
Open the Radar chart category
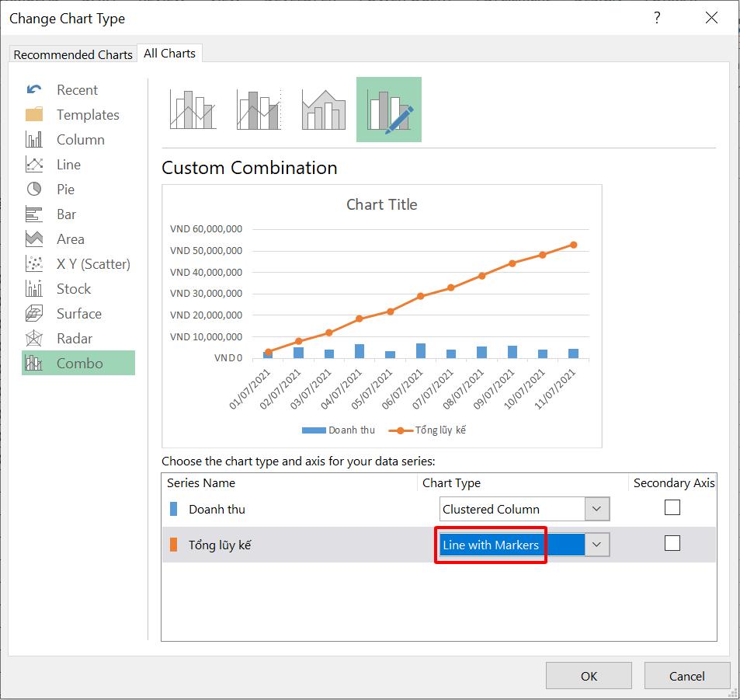(x=74, y=338)
